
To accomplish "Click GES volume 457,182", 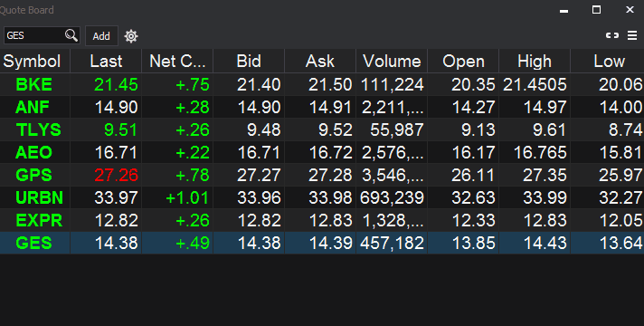I will 393,243.
